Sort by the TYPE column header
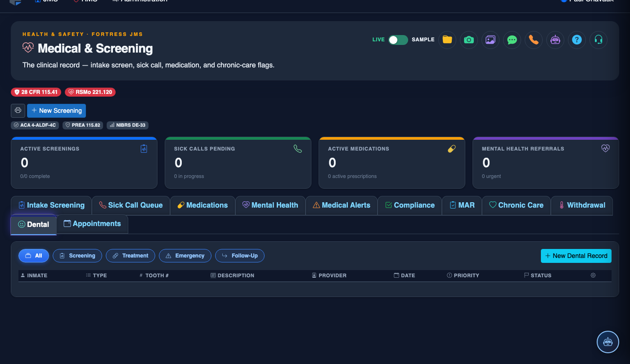This screenshot has width=630, height=364. 96,275
